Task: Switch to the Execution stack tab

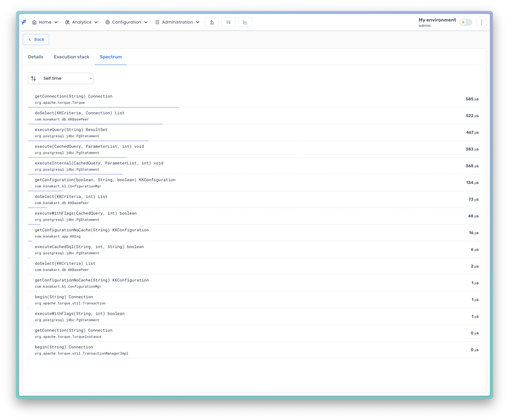Action: pos(71,57)
